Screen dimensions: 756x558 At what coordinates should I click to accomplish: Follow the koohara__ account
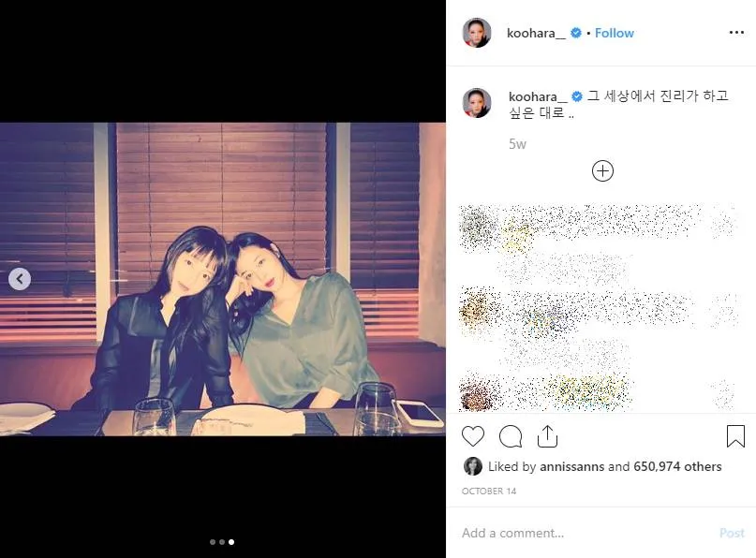[614, 33]
